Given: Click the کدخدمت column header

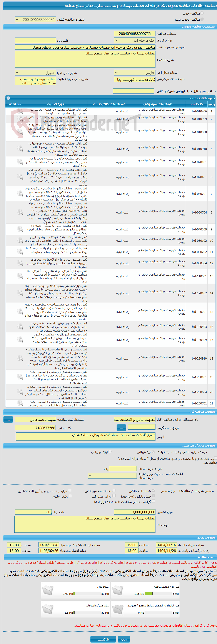Looking at the screenshot, I should tap(197, 104).
